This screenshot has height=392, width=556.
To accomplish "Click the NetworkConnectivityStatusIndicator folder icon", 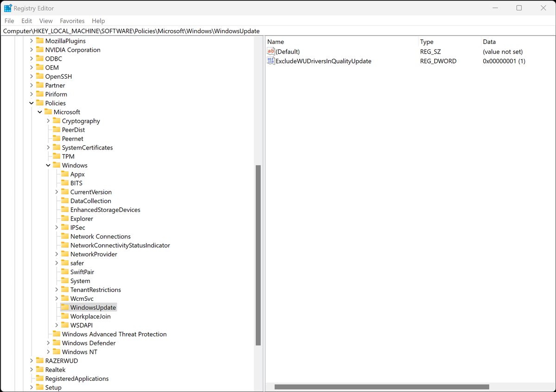I will coord(65,245).
